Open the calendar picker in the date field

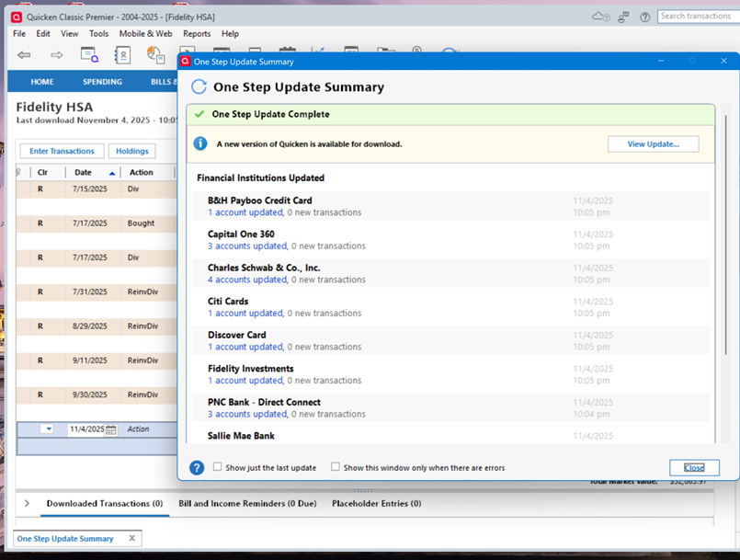tap(111, 429)
